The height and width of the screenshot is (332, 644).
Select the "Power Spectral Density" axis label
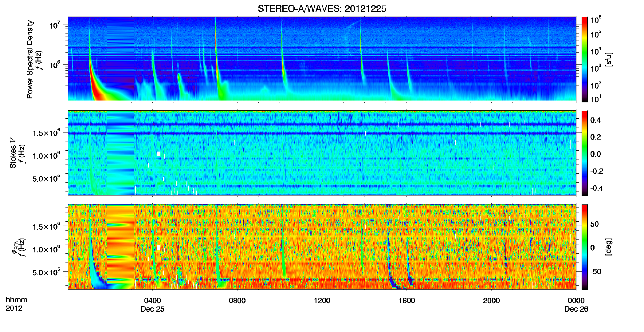pos(29,59)
